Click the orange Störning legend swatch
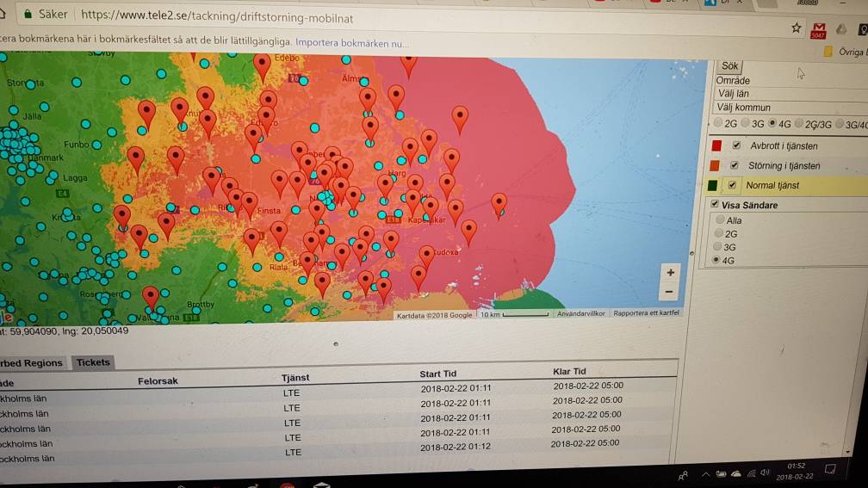 point(715,165)
